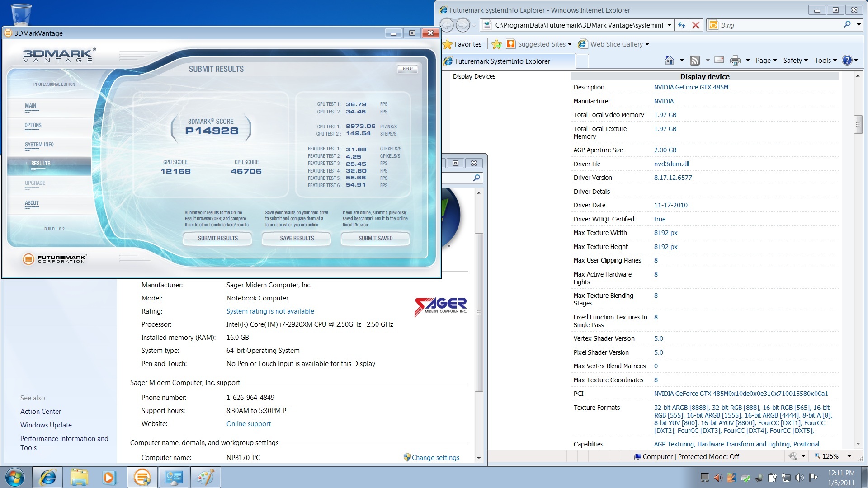
Task: Click SAVE RESULTS button
Action: [297, 238]
